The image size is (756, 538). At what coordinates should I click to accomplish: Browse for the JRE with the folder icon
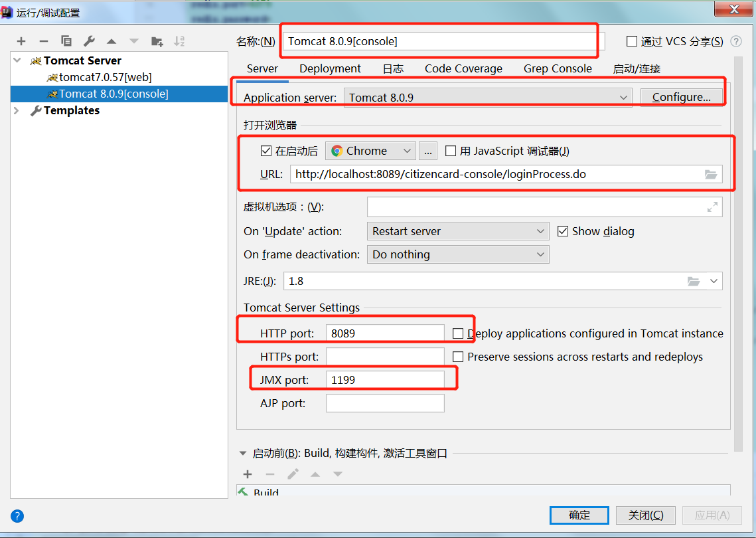pos(694,282)
